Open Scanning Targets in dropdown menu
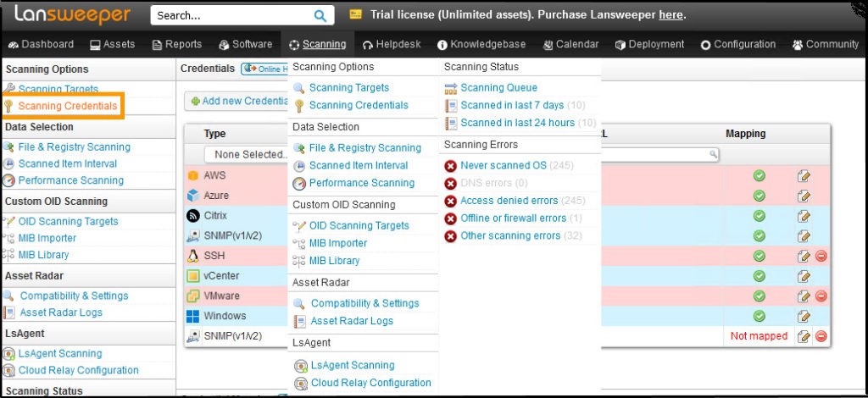Image resolution: width=868 pixels, height=398 pixels. (x=348, y=87)
